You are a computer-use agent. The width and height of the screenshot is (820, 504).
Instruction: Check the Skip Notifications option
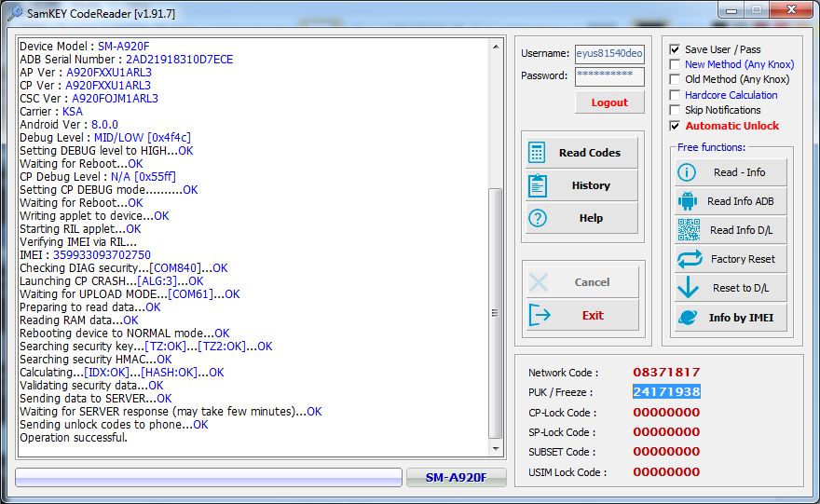(675, 110)
